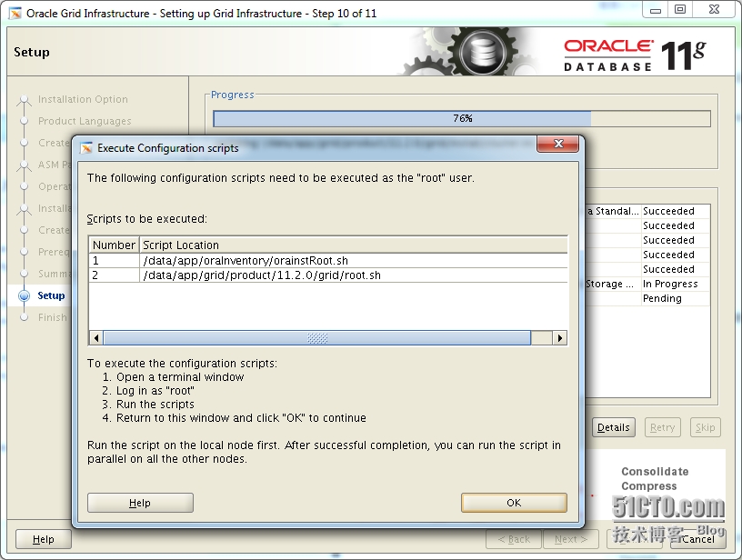Select the Product Languages step
Viewport: 742px width, 560px height.
(85, 121)
